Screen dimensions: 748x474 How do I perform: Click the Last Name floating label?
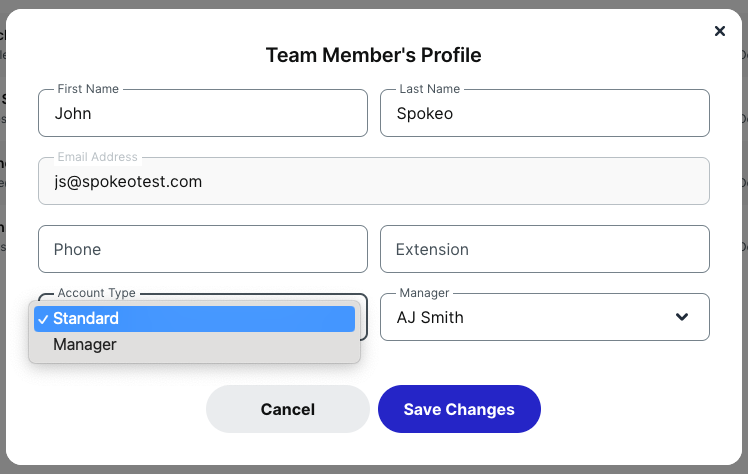[x=430, y=89]
